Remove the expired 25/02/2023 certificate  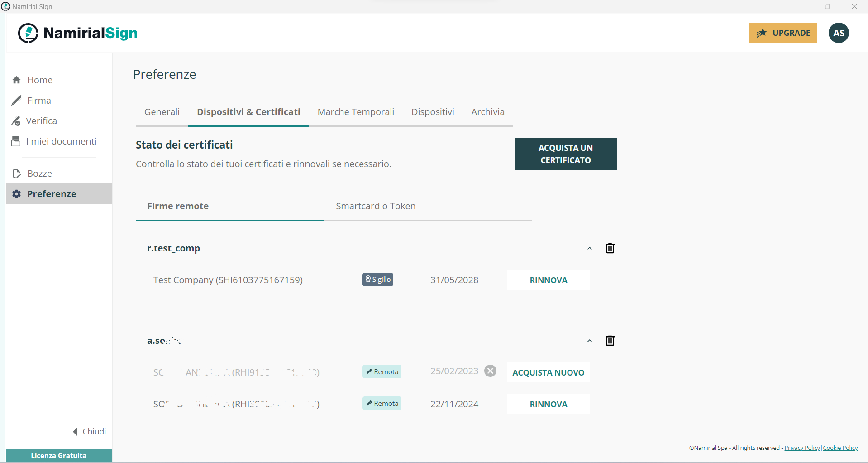[490, 371]
